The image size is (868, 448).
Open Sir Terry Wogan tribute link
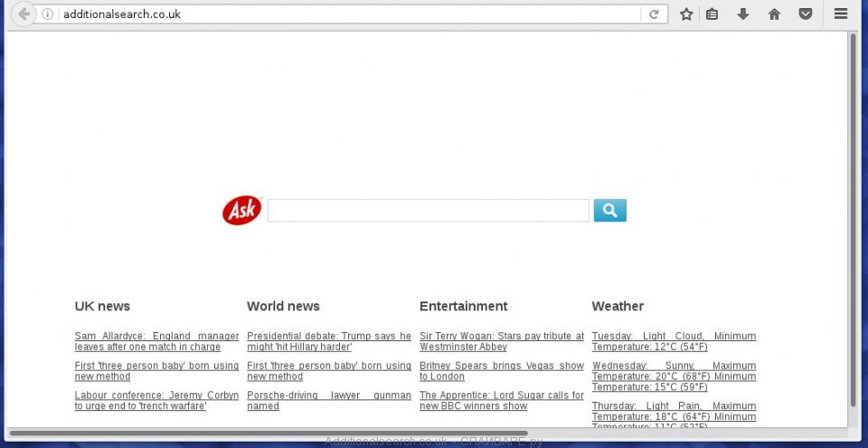pos(501,341)
